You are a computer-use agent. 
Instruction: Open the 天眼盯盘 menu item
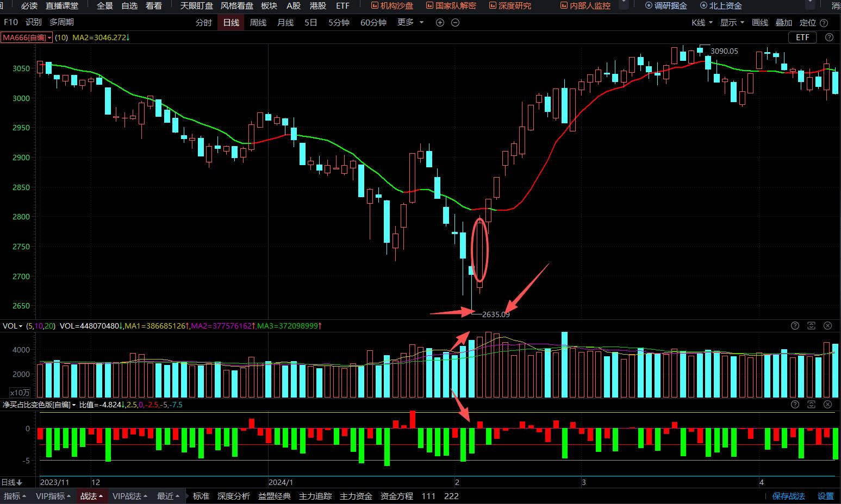click(x=197, y=5)
